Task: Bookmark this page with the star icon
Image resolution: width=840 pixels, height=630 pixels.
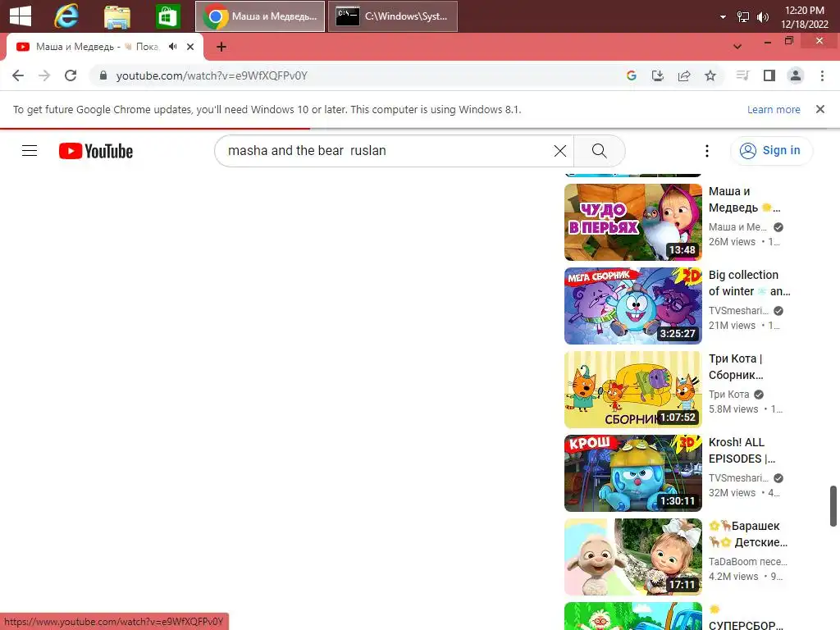Action: (710, 75)
